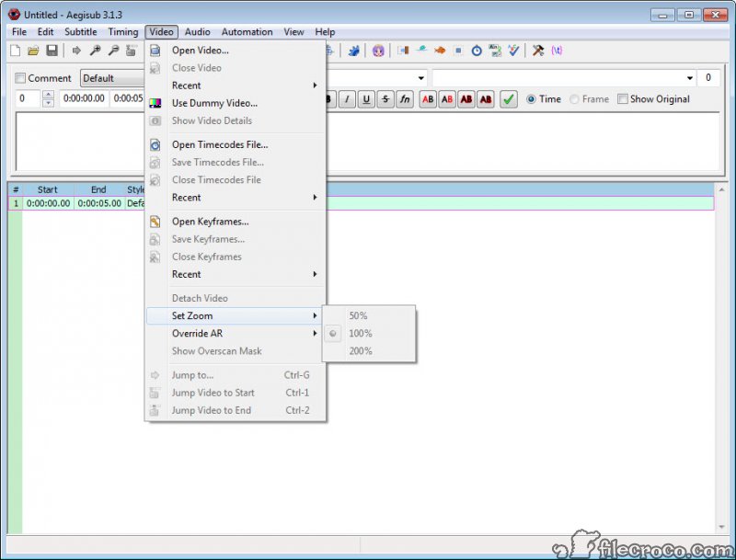Viewport: 736px width, 560px height.
Task: Expand Recent submenu below Close Keyframes
Action: 236,274
